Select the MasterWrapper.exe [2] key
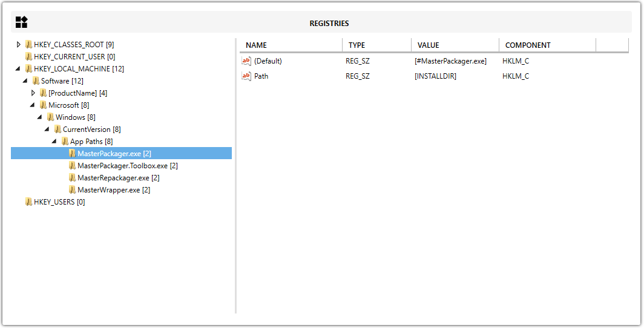 click(x=114, y=189)
